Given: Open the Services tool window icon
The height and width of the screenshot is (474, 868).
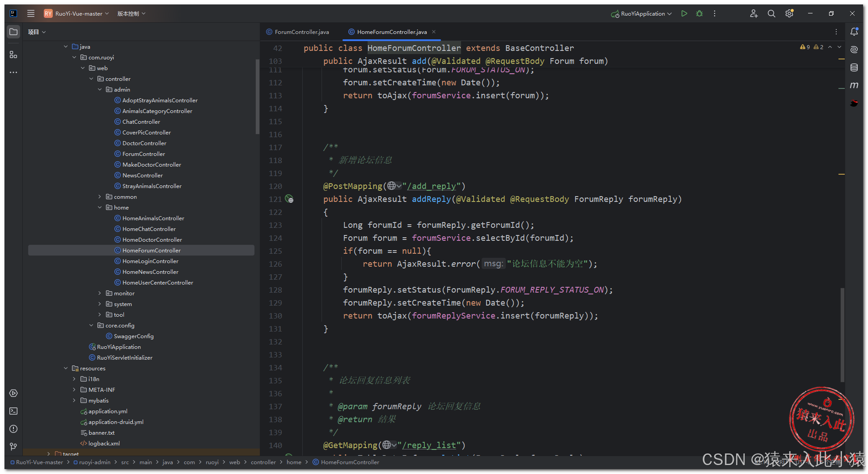Looking at the screenshot, I should point(13,393).
